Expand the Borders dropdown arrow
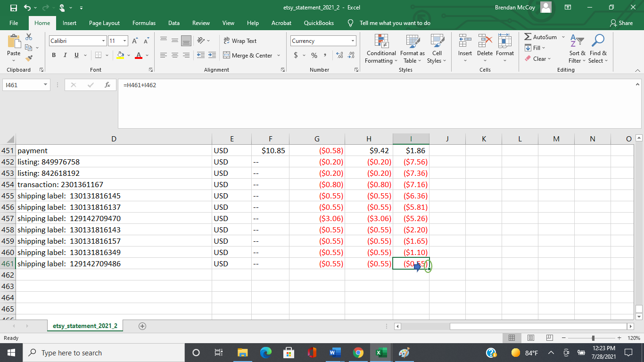The image size is (644, 362). click(106, 56)
